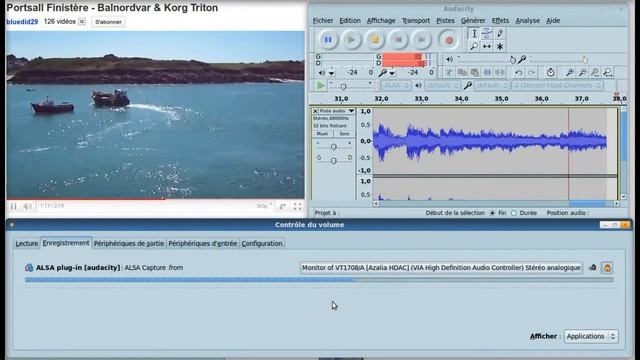Switch to Périphériques de sortie tab
The width and height of the screenshot is (640, 360).
[129, 243]
